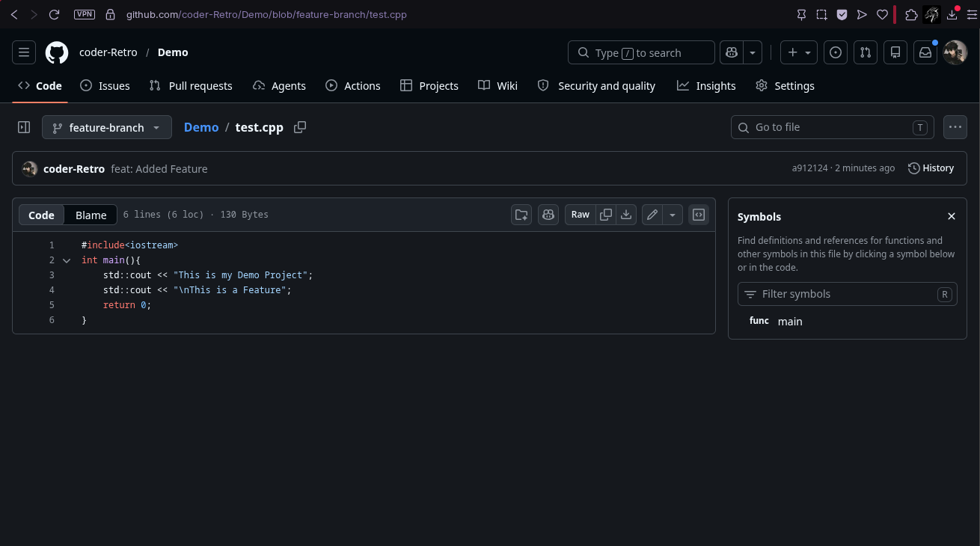Toggle file tree side panel

(x=24, y=127)
